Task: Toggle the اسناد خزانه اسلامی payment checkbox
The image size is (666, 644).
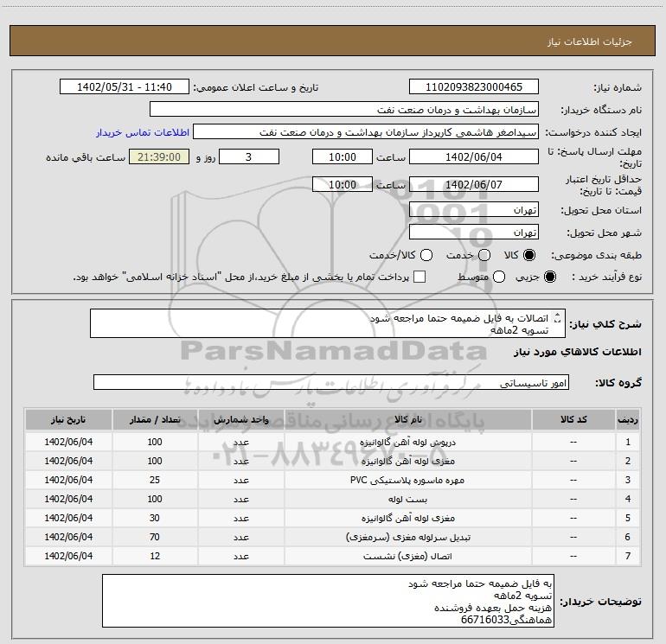Action: point(419,277)
